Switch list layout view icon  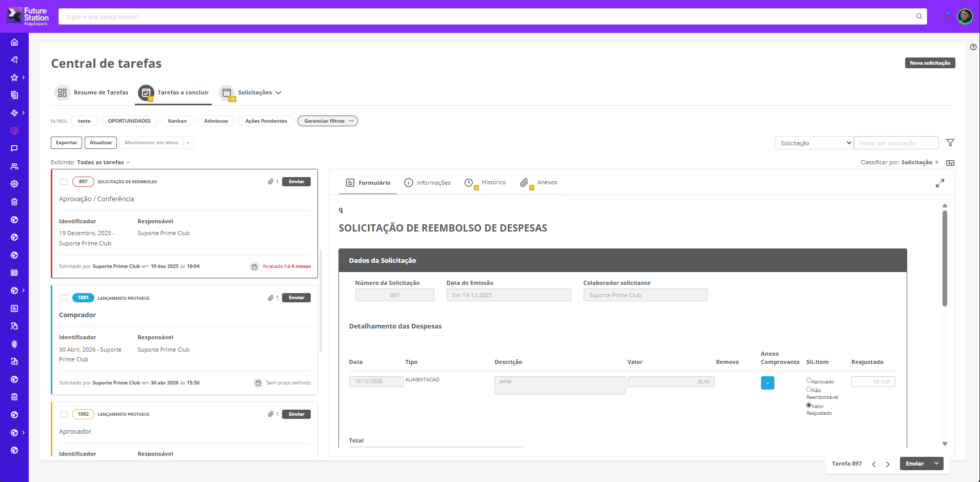coord(950,163)
